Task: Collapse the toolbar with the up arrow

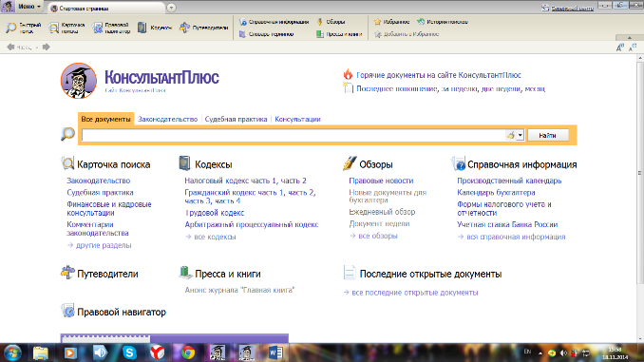Action: click(629, 37)
